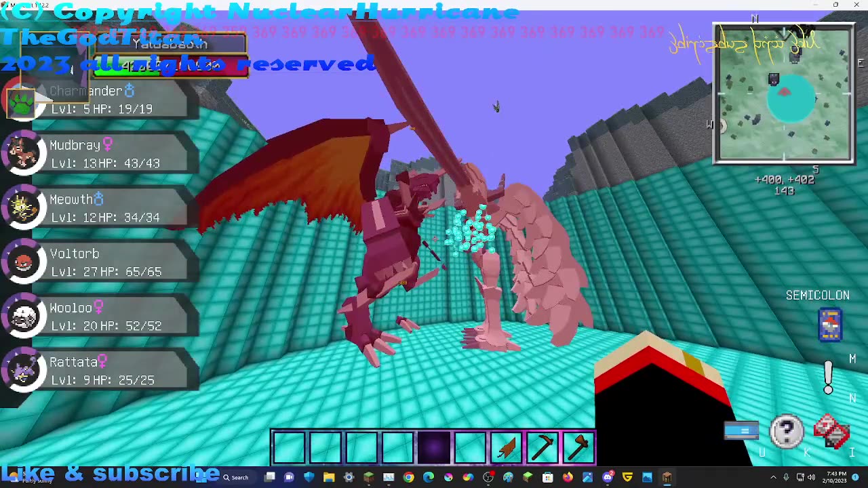Open the volume control in system tray
The image size is (868, 488).
pos(811,477)
